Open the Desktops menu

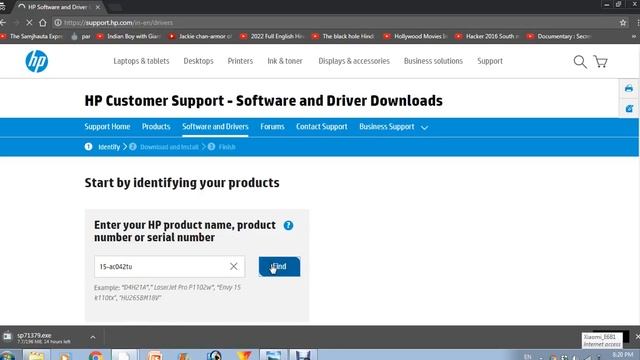[x=198, y=61]
